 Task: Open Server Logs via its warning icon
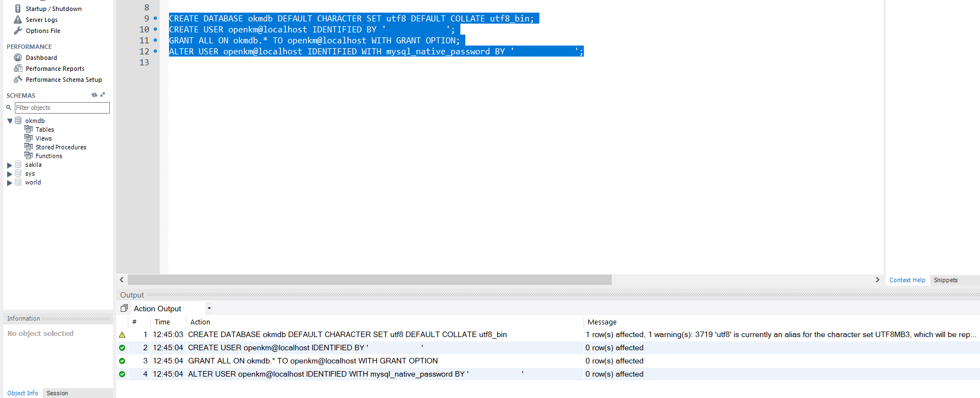pos(18,20)
